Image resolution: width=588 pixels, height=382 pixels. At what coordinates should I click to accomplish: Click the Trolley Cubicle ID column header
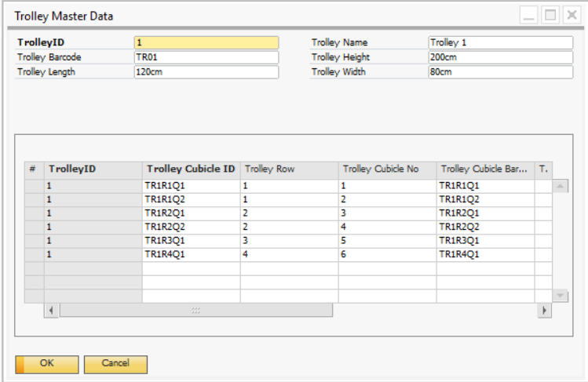click(191, 169)
